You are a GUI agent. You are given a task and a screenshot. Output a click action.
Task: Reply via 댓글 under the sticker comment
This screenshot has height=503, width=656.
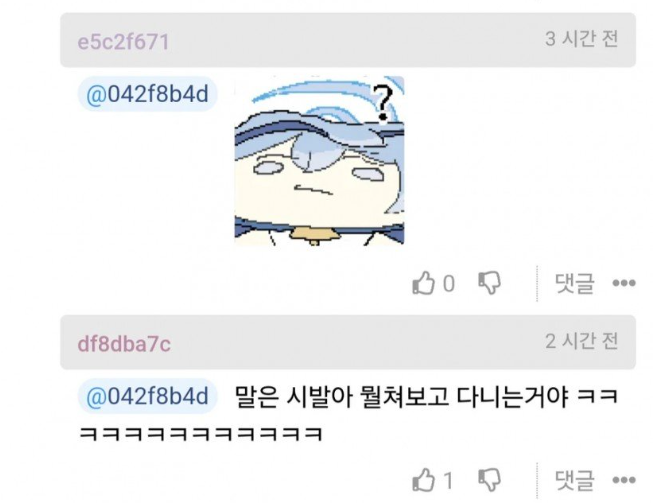574,283
